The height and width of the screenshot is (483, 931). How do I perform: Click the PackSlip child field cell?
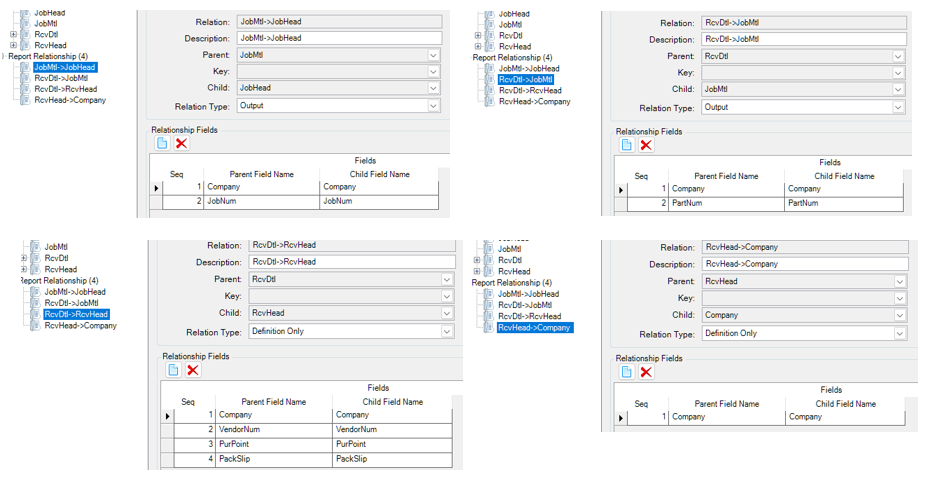392,459
